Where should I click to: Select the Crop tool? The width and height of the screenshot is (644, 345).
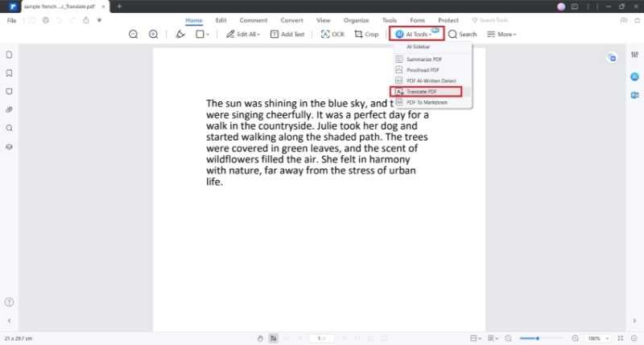366,34
